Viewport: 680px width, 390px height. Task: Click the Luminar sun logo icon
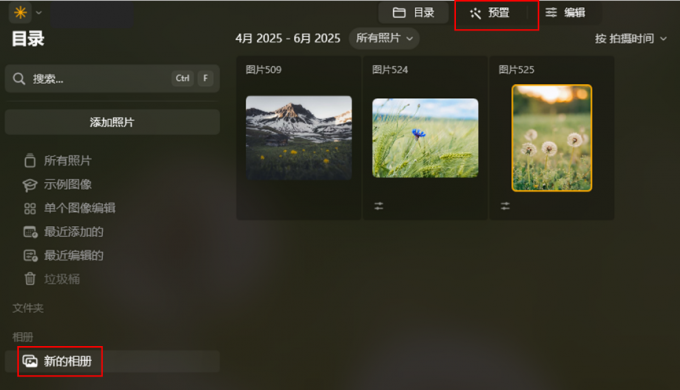pos(20,13)
